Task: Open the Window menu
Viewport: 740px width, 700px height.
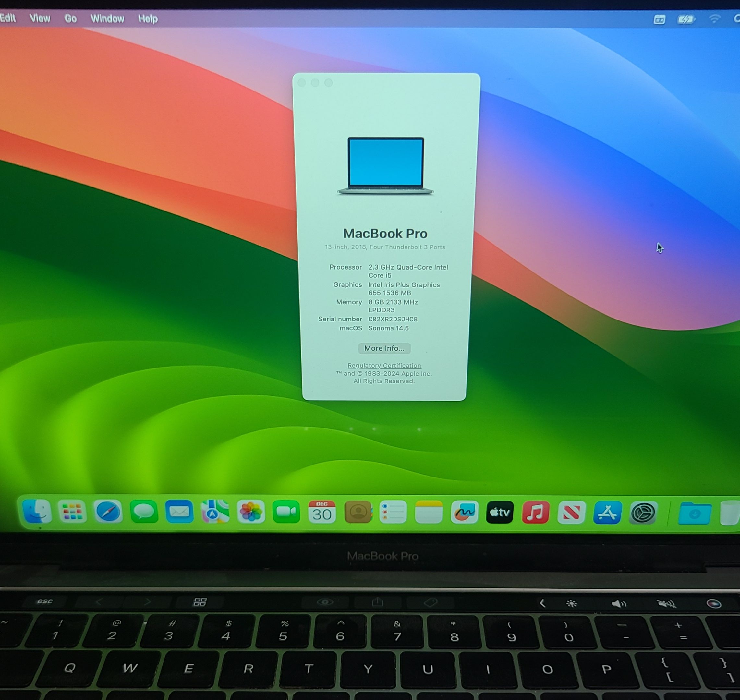Action: click(x=107, y=19)
